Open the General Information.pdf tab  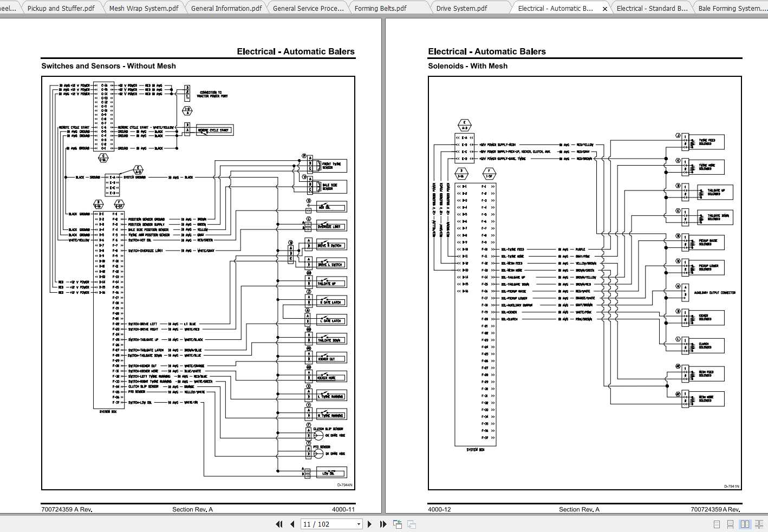coord(226,8)
